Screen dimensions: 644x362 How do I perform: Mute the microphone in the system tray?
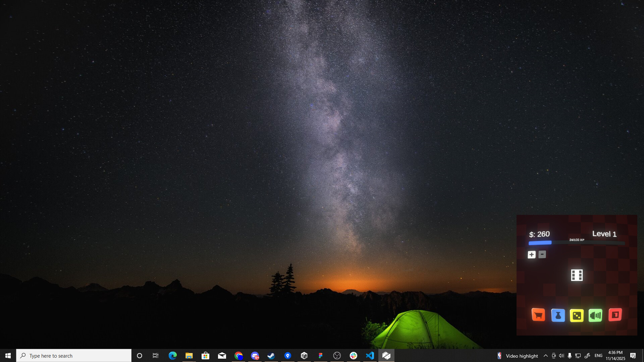click(x=570, y=356)
